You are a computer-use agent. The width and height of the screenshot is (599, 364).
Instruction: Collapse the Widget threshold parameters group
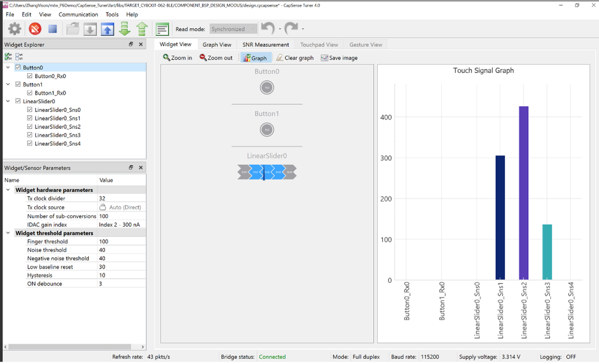7,233
